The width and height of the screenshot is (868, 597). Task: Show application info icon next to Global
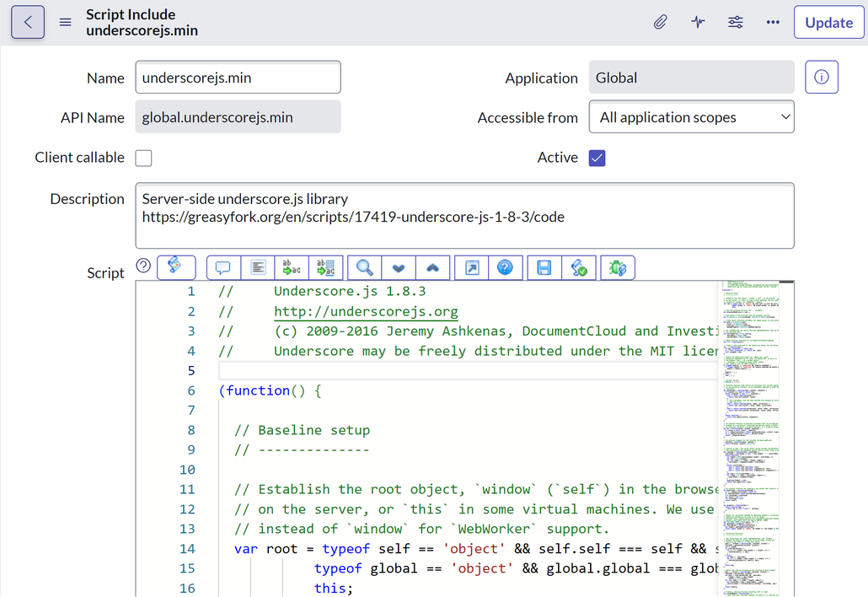tap(822, 77)
